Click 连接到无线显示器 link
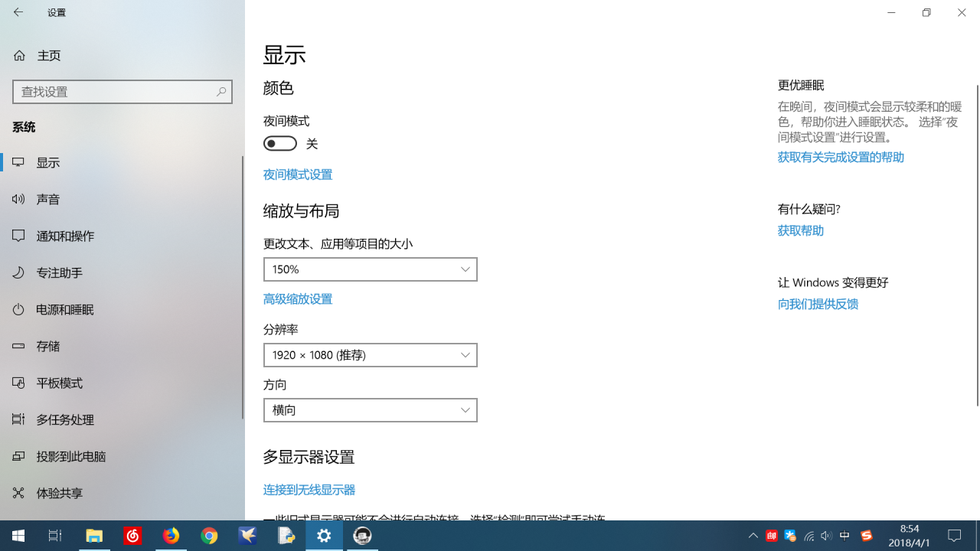The image size is (980, 551). 309,490
